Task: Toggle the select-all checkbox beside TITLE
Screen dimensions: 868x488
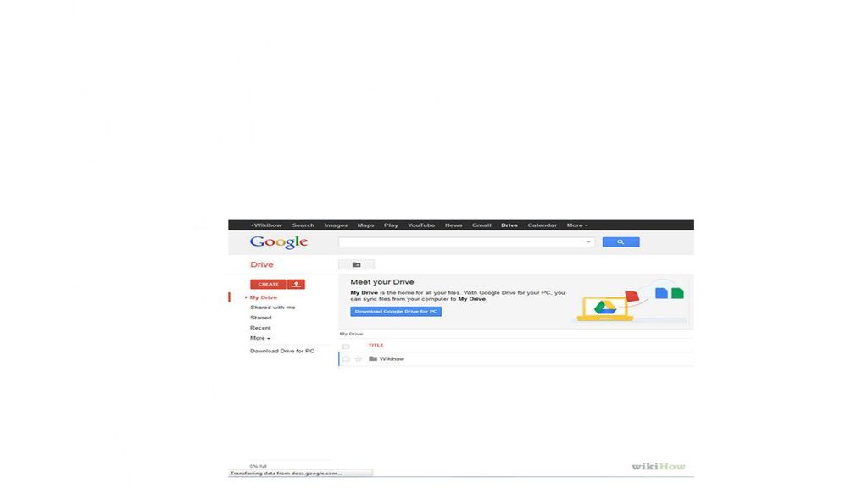Action: point(346,347)
